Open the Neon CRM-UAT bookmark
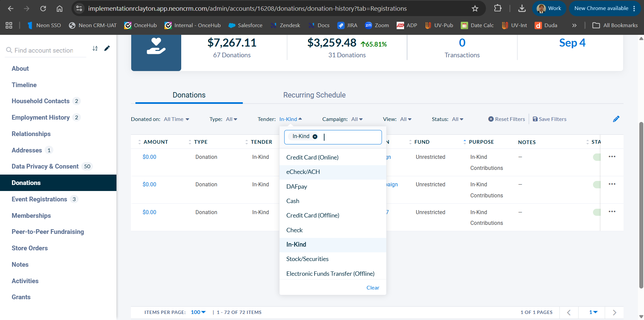644x320 pixels. pos(93,25)
